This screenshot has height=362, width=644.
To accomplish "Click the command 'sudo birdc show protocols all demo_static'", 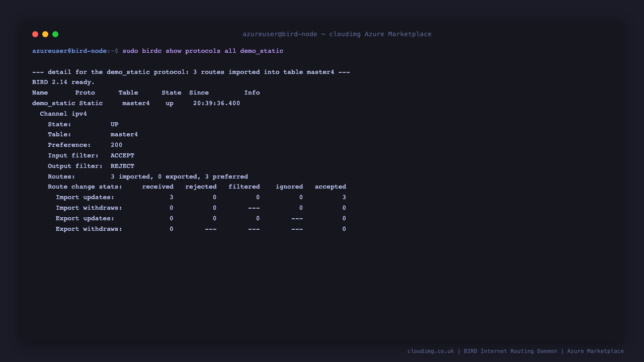I will point(203,51).
